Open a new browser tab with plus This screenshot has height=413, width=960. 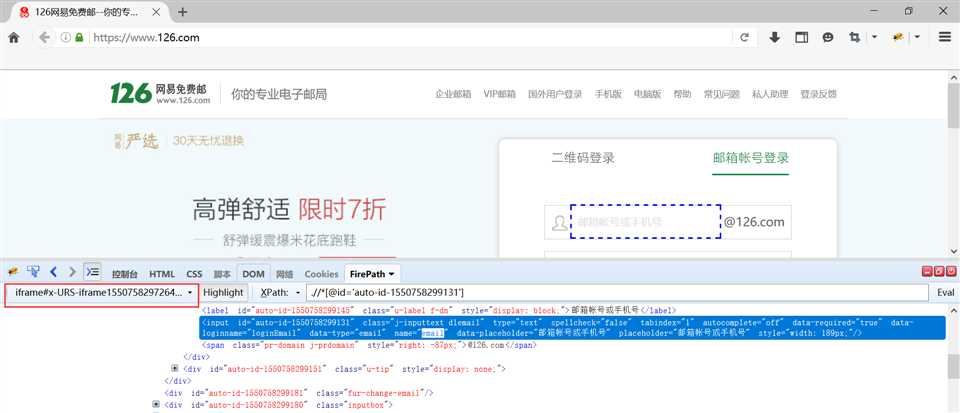(x=182, y=12)
